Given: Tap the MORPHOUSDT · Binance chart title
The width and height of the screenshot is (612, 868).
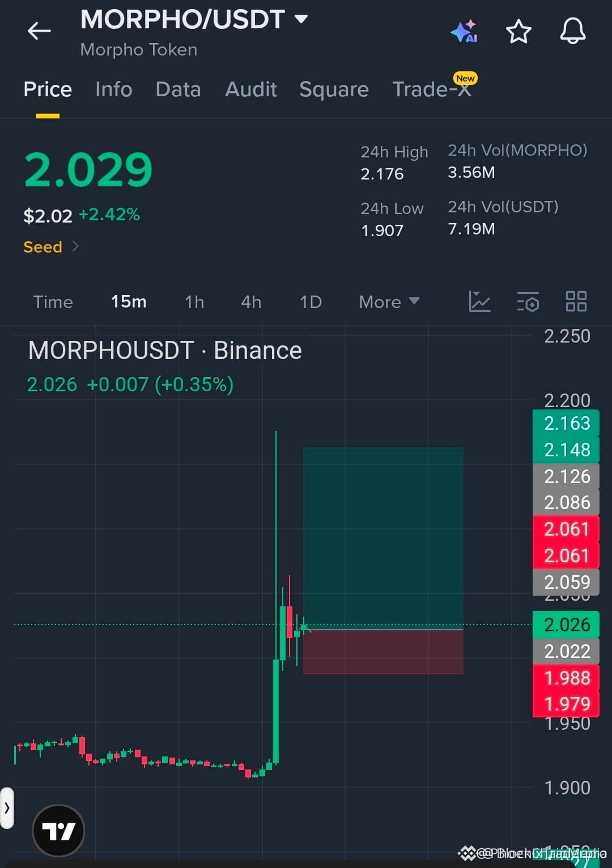Looking at the screenshot, I should coord(165,350).
